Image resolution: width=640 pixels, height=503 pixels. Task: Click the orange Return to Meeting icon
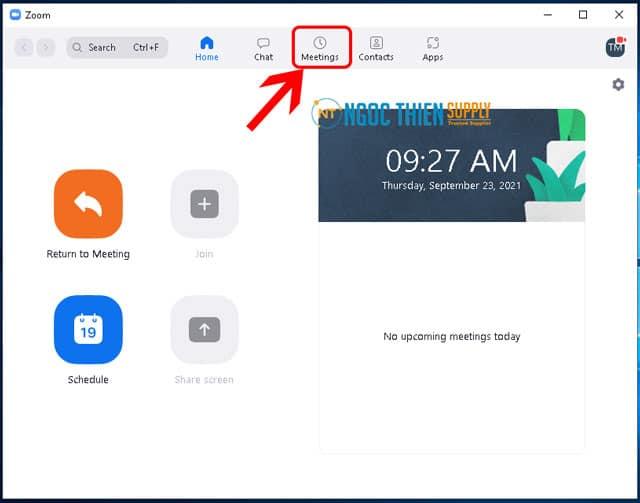tap(88, 204)
